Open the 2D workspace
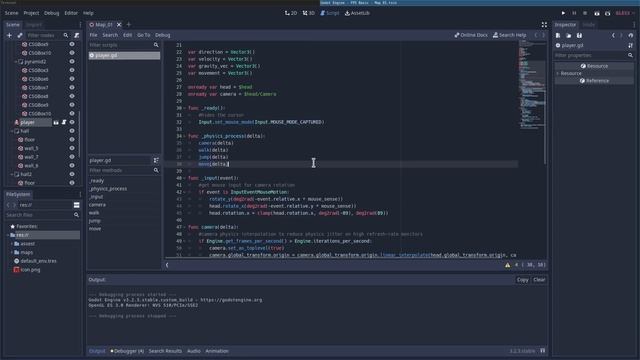The image size is (640, 360). [x=291, y=13]
